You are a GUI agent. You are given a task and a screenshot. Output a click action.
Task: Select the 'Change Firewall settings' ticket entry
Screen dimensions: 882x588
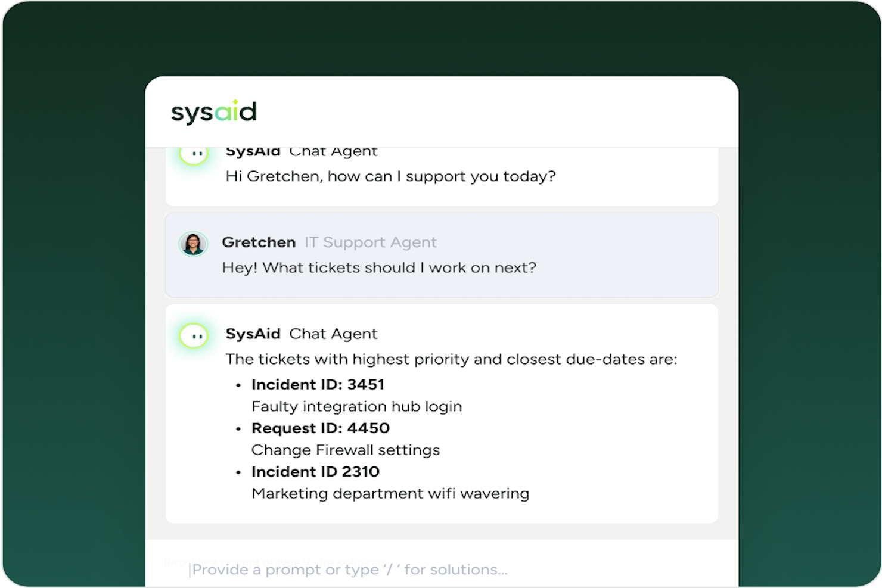[x=345, y=450]
